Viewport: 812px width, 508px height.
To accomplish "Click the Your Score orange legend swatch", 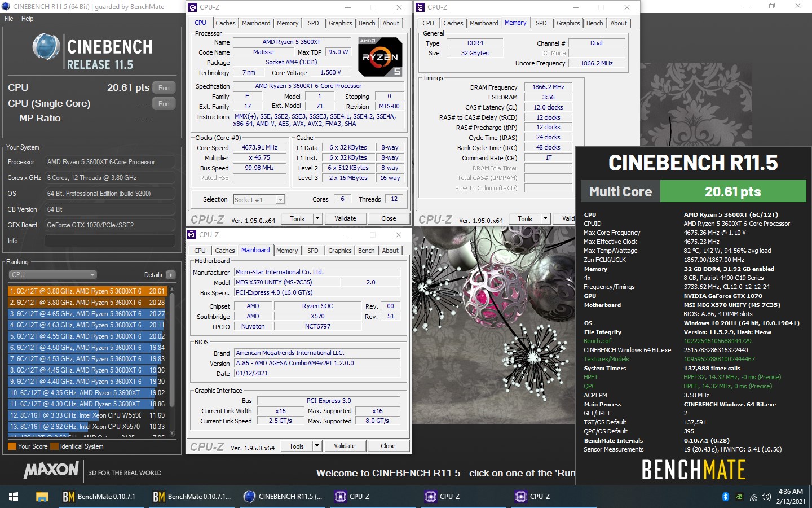I will [x=12, y=446].
